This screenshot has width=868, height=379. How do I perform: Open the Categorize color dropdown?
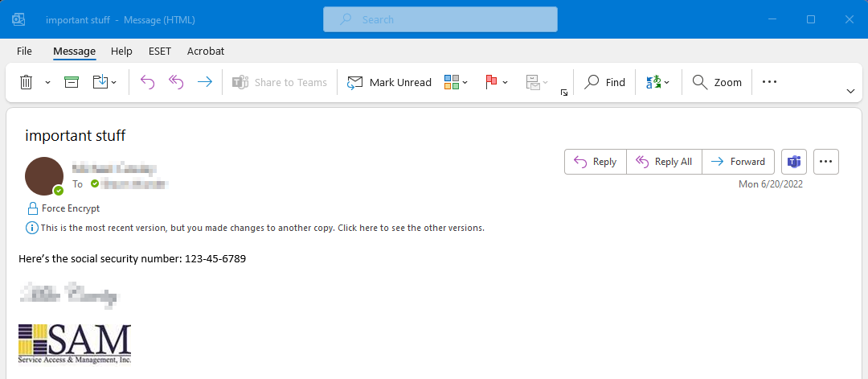(456, 82)
